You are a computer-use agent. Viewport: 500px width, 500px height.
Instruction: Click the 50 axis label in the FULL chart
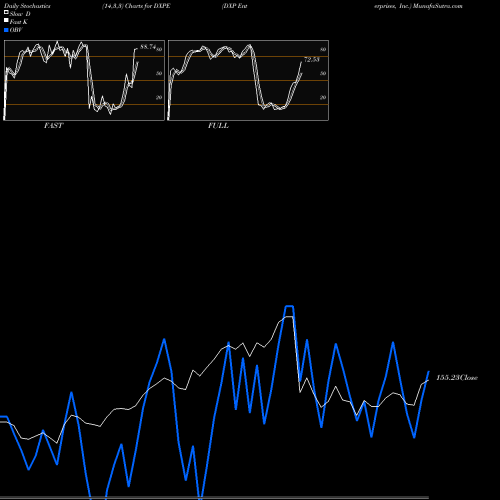(x=323, y=73)
